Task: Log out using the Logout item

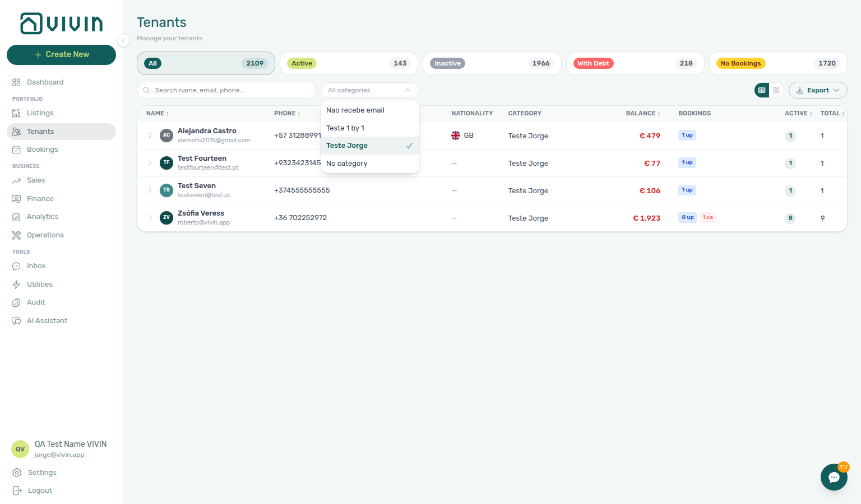Action: [61, 491]
